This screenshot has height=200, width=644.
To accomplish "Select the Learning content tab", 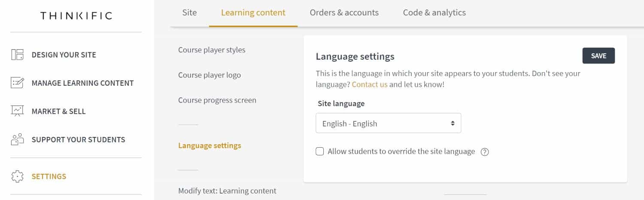I will [253, 12].
